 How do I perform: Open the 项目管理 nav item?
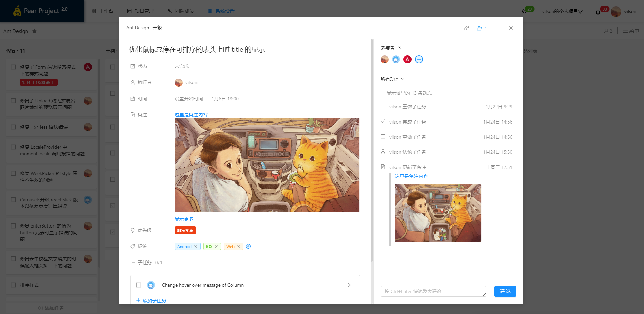click(140, 11)
